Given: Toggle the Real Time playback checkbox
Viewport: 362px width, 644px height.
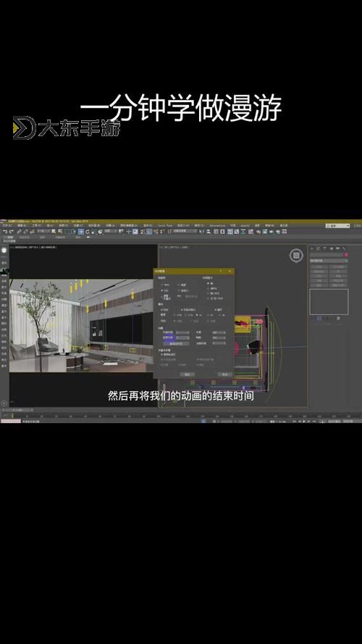Looking at the screenshot, I should pos(161,309).
